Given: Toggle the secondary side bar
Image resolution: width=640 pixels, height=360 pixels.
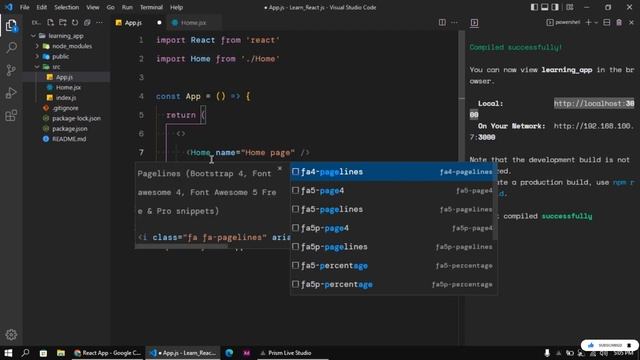Looking at the screenshot, I should coord(556,7).
